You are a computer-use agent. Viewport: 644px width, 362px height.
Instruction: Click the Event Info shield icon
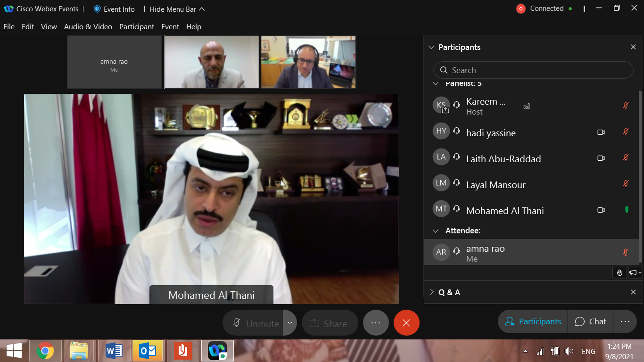point(97,9)
